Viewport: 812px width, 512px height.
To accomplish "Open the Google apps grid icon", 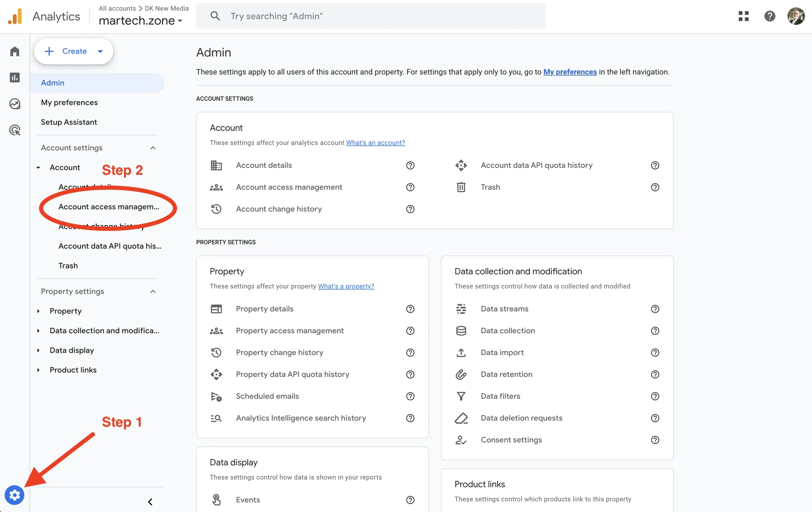I will (x=743, y=16).
